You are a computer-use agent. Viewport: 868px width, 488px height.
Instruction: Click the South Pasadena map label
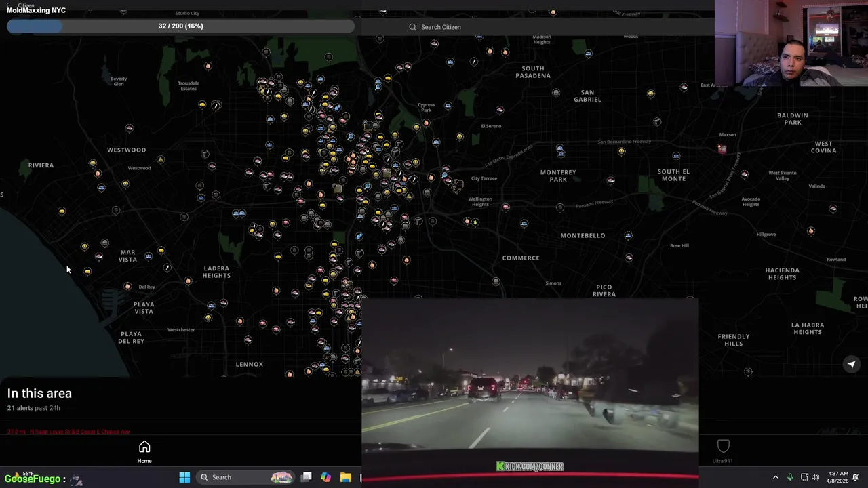tap(533, 72)
